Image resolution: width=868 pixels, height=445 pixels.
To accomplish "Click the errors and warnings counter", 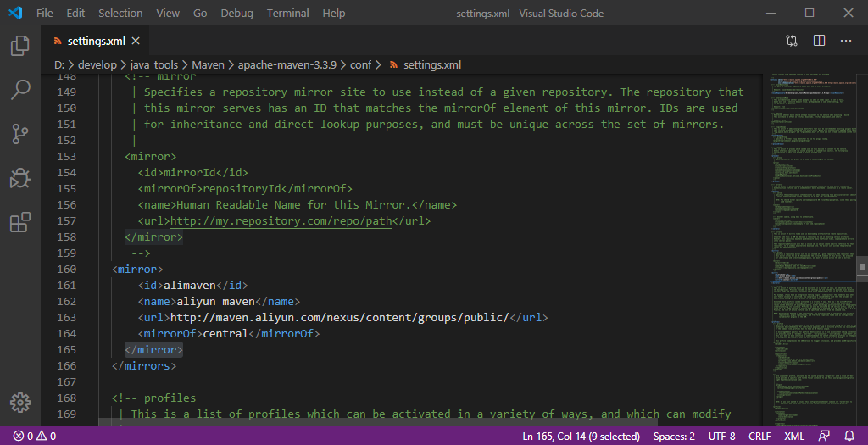I will coord(35,437).
